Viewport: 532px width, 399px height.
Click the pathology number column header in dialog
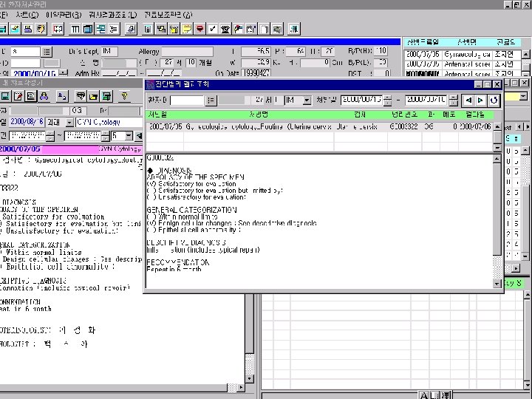pos(404,115)
